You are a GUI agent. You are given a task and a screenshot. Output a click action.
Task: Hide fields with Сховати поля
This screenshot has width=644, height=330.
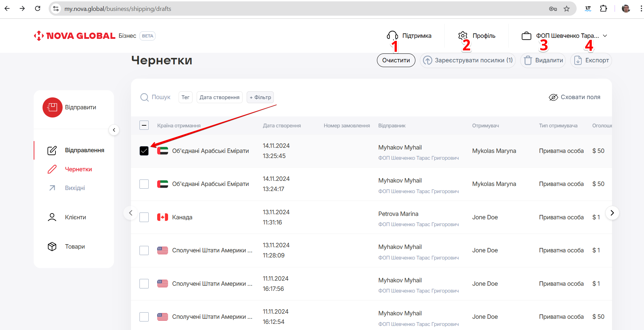point(575,97)
